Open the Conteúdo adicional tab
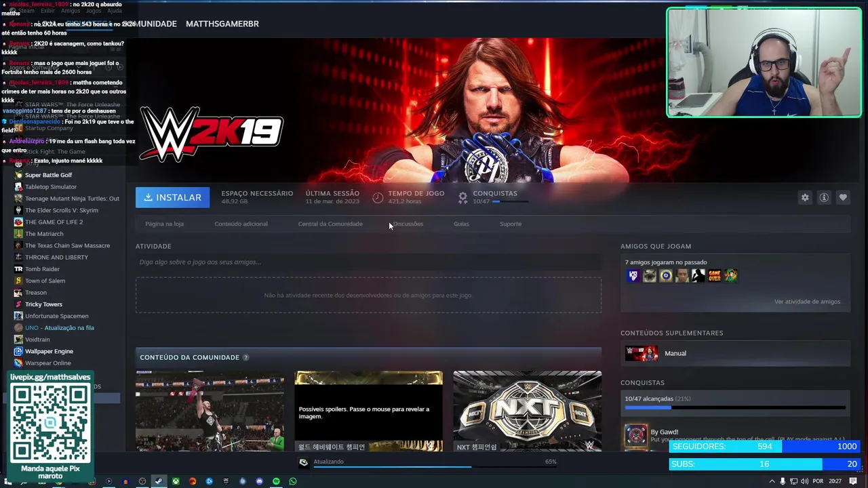The image size is (868, 488). [241, 224]
